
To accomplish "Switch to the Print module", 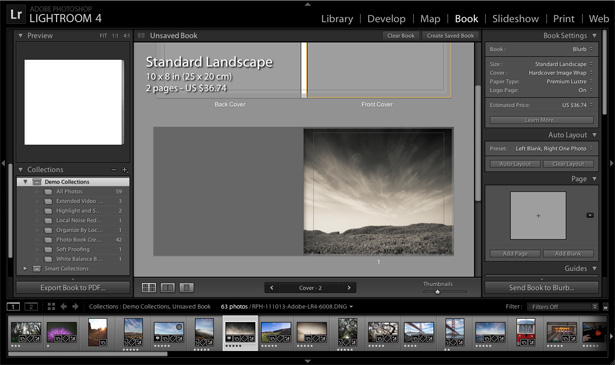I will [x=564, y=19].
